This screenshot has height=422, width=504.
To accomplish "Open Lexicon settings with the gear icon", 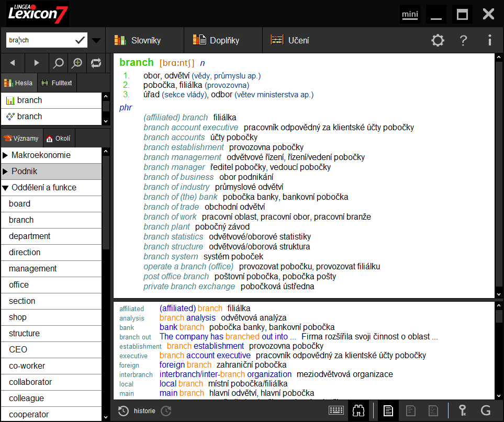I will click(x=438, y=40).
